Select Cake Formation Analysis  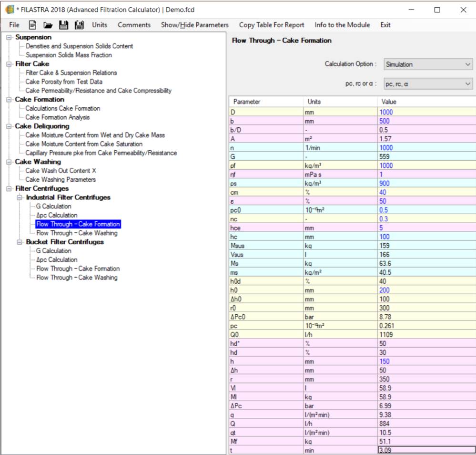tap(58, 117)
